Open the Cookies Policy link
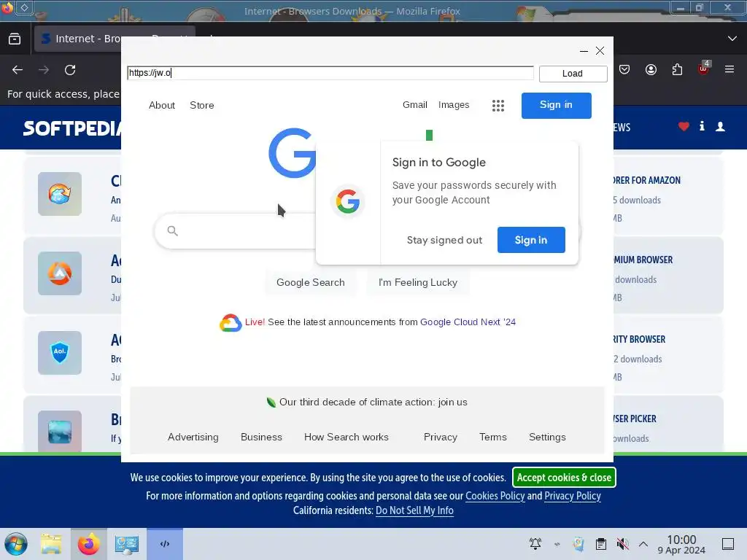The height and width of the screenshot is (560, 747). pyautogui.click(x=495, y=496)
